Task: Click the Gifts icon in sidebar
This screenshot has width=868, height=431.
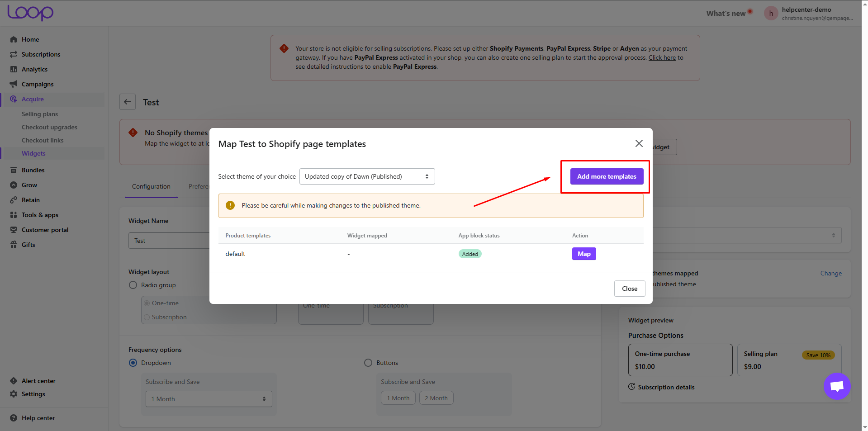Action: (14, 245)
